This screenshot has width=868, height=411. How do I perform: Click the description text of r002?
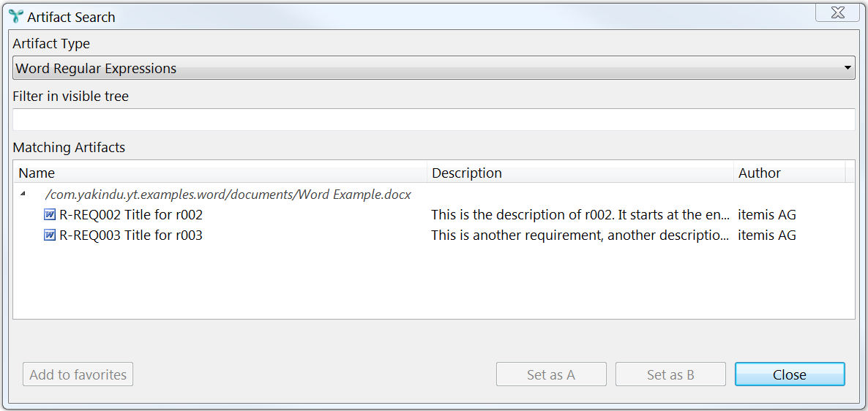click(x=580, y=214)
